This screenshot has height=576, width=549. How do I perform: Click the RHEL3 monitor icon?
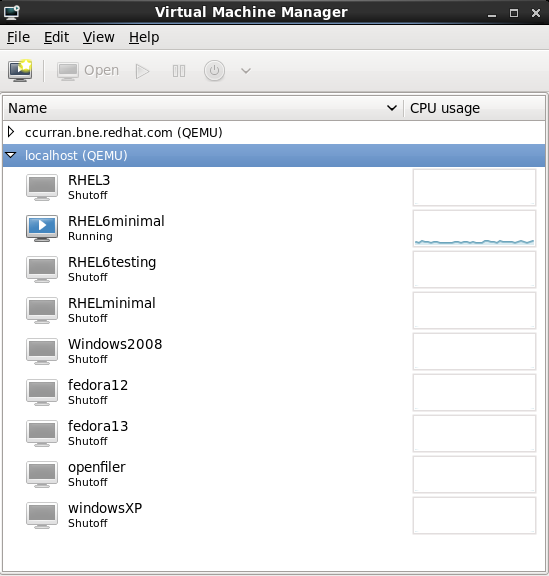[42, 187]
